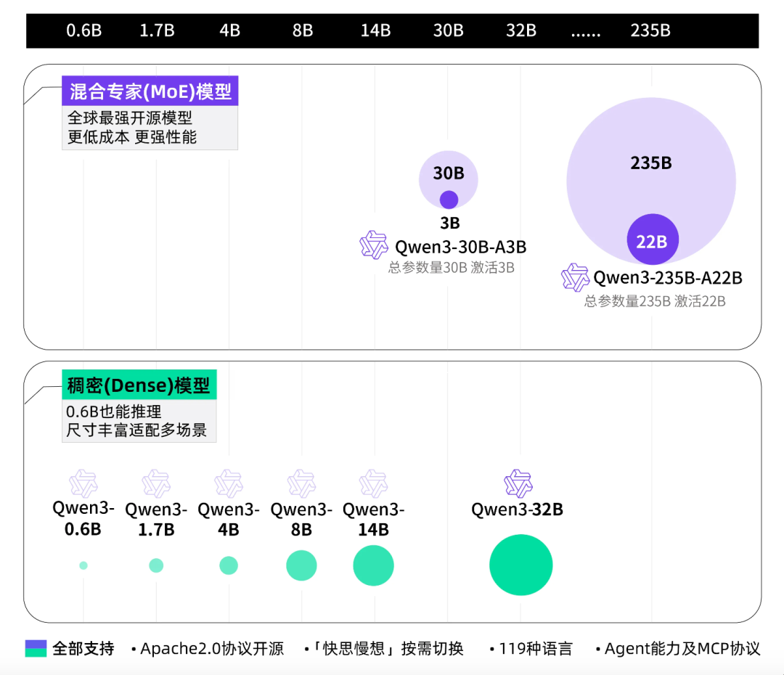Image resolution: width=784 pixels, height=675 pixels.
Task: Click the tiny green dot under Qwen3-0.6B
Action: [83, 565]
